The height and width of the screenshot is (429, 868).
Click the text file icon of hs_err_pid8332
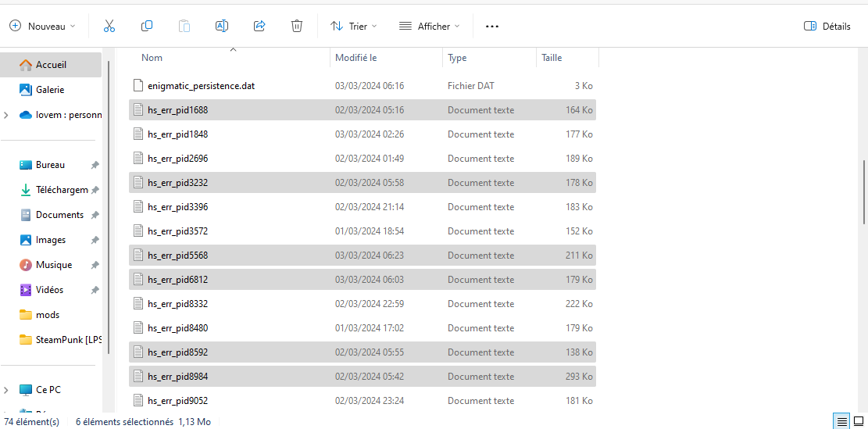tap(138, 304)
